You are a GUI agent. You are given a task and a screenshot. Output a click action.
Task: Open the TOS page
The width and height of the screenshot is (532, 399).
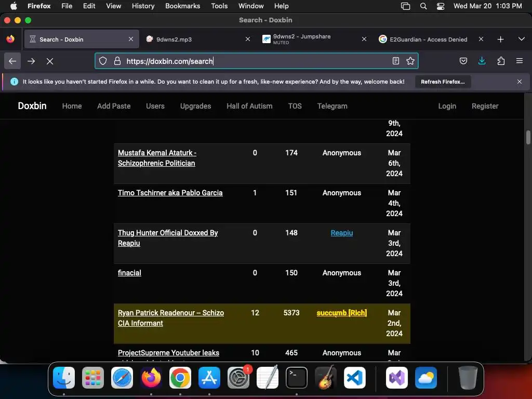(295, 106)
